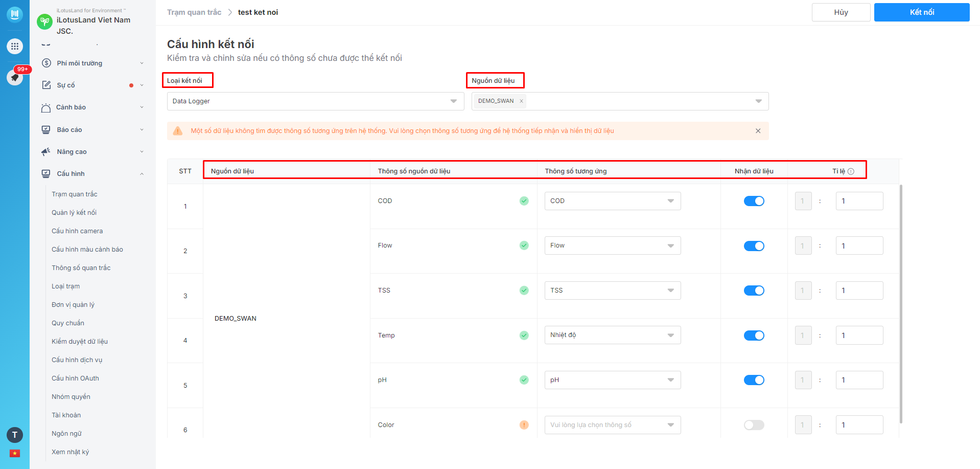Go to Trạm quan trắc breadcrumb

pyautogui.click(x=194, y=12)
